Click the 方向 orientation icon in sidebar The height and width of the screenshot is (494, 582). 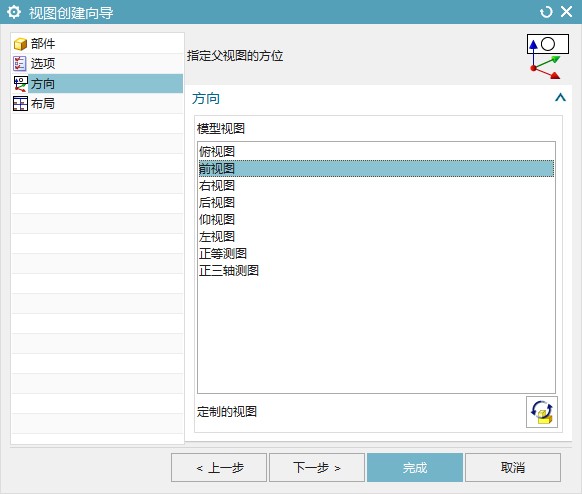[x=20, y=84]
